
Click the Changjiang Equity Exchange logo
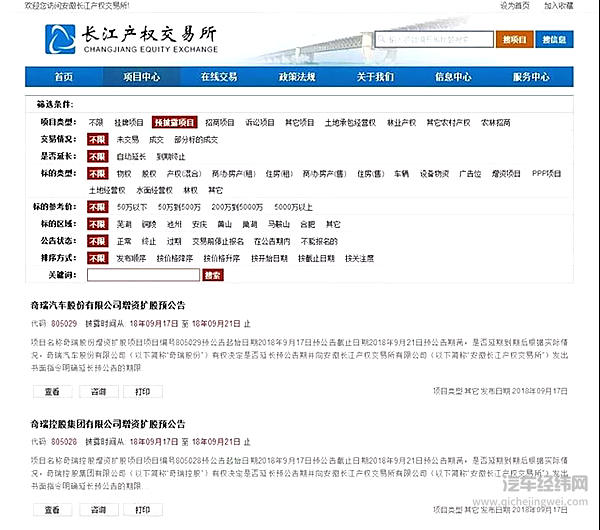(131, 39)
